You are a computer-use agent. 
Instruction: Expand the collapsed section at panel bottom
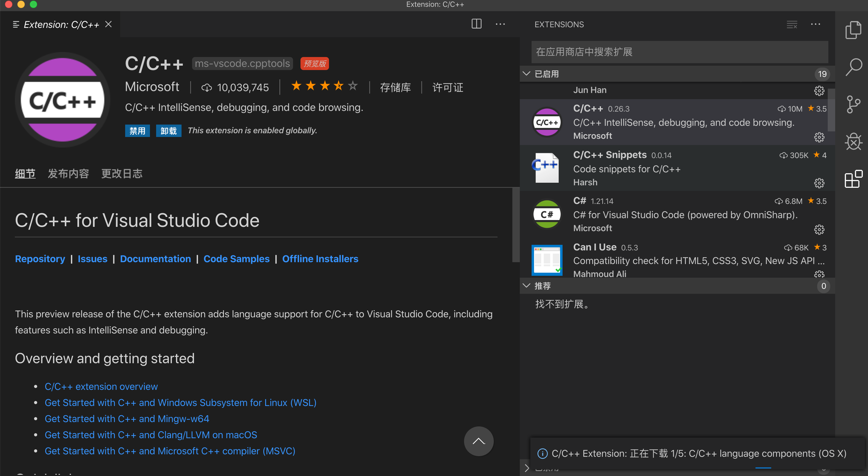click(526, 468)
